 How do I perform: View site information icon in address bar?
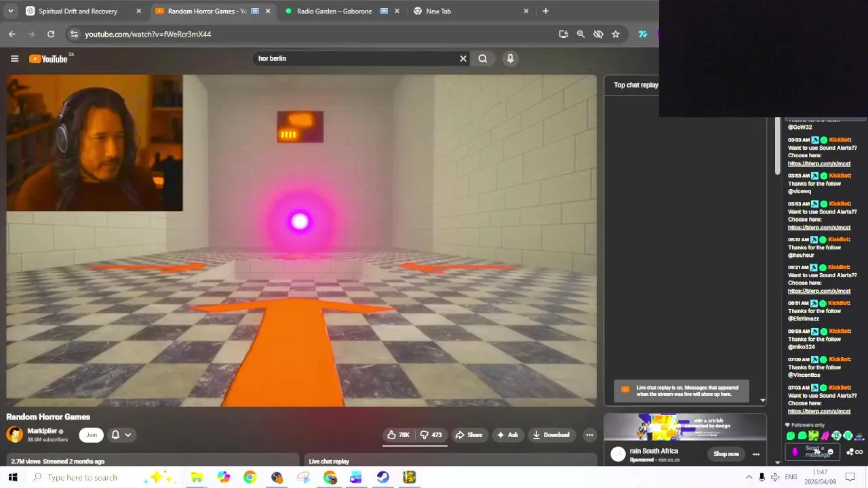[x=74, y=34]
